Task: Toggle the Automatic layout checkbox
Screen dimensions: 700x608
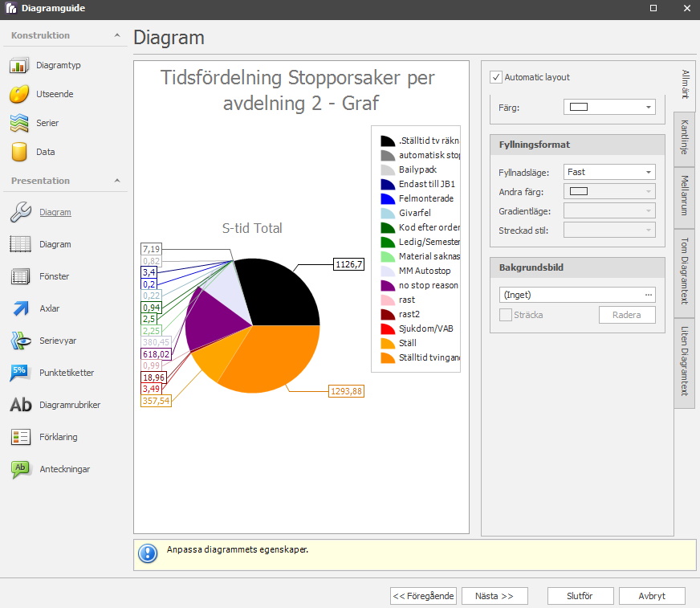Action: 496,77
